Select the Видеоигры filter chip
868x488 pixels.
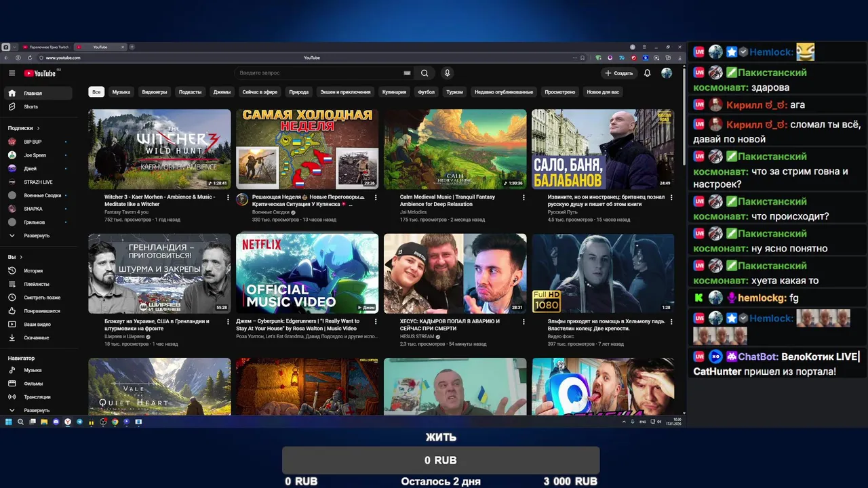click(x=155, y=92)
